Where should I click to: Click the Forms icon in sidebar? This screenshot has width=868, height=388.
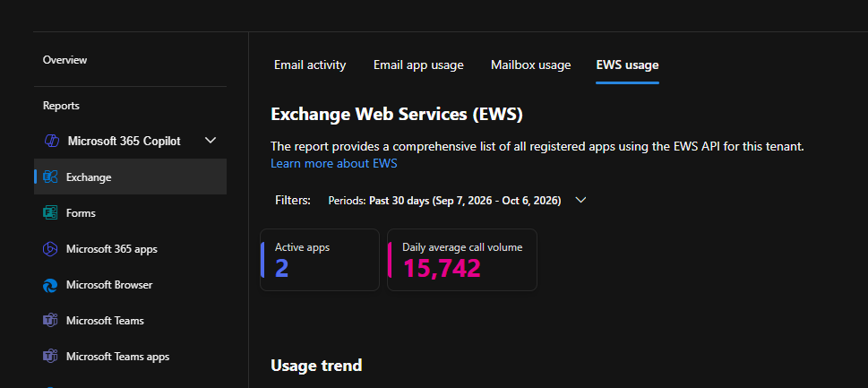click(50, 213)
